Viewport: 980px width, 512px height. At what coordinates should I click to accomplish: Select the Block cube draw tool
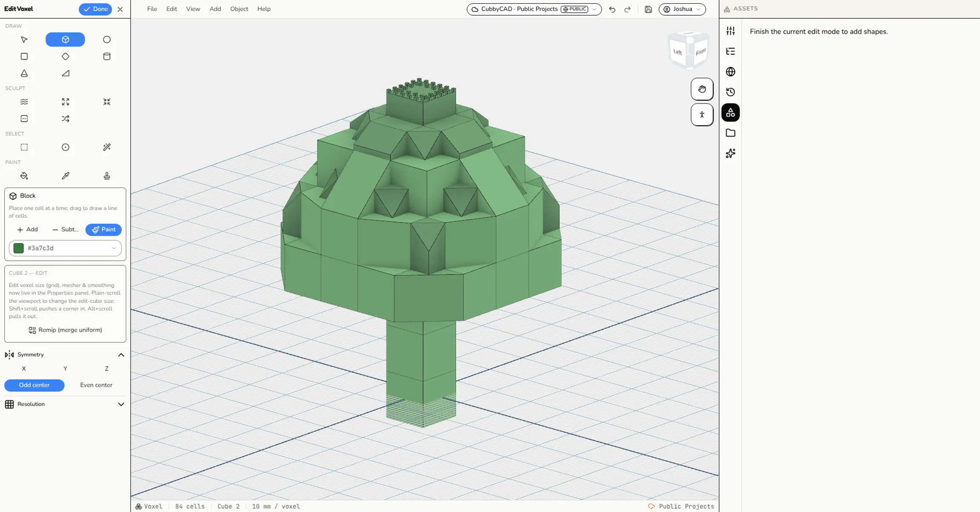(x=65, y=40)
